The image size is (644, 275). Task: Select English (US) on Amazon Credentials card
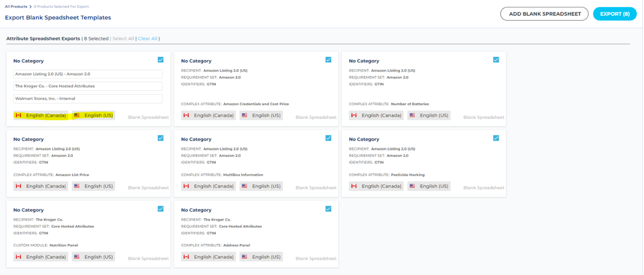pos(261,116)
